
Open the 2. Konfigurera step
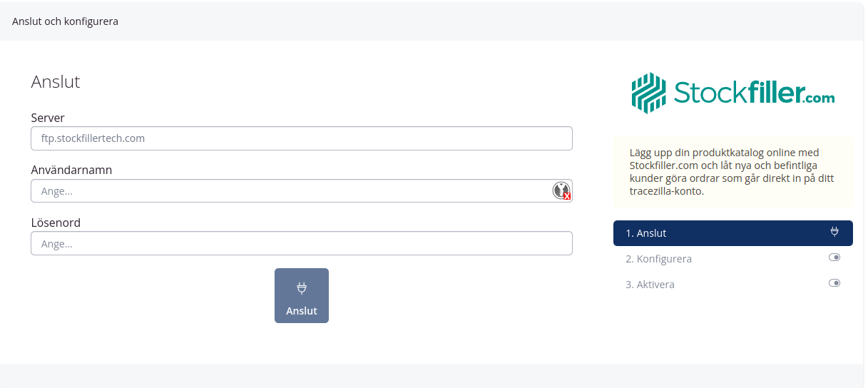pyautogui.click(x=658, y=259)
